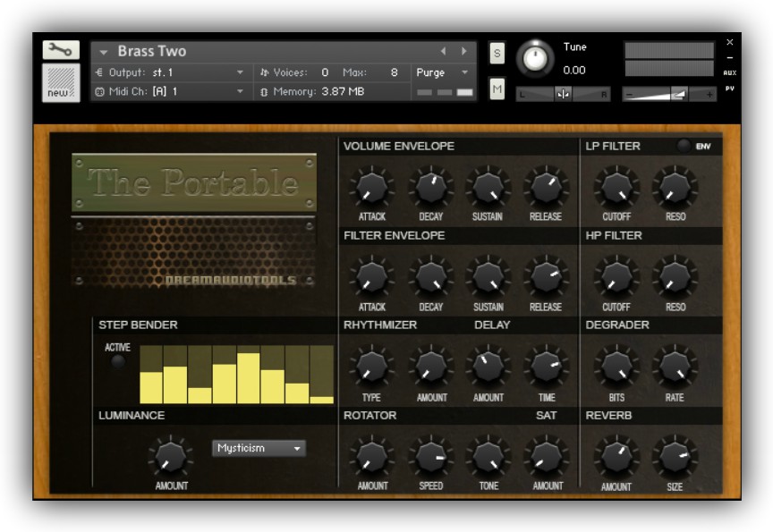This screenshot has width=773, height=532.
Task: Click the Degrader RATE knob
Action: [x=675, y=368]
